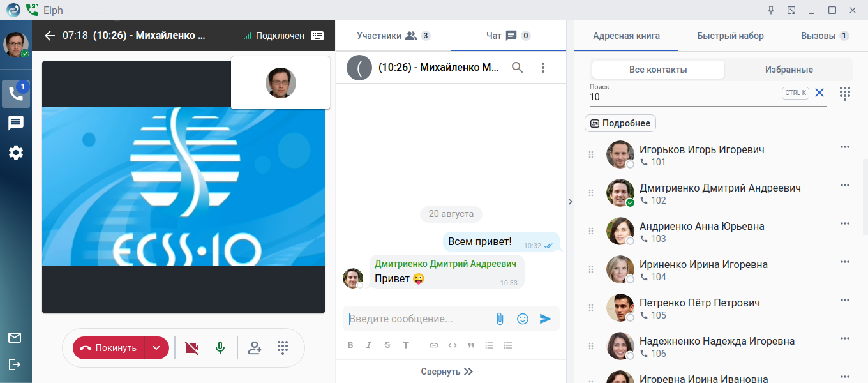868x383 pixels.
Task: Switch to the Участники tab
Action: point(393,36)
